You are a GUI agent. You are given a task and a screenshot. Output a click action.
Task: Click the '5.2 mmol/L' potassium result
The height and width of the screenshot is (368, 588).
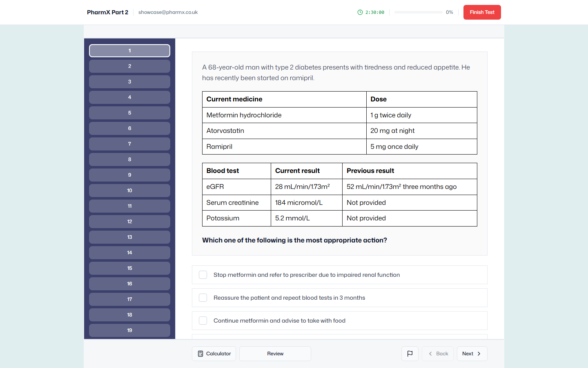pyautogui.click(x=307, y=218)
